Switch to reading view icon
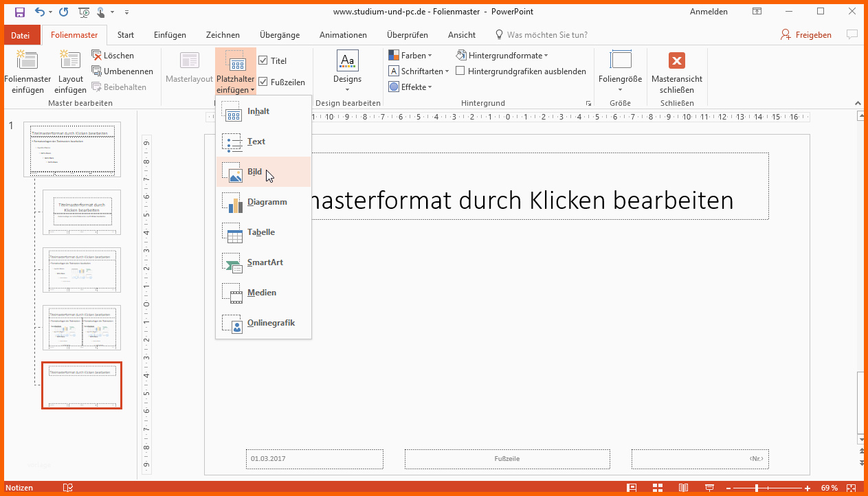 pos(683,488)
